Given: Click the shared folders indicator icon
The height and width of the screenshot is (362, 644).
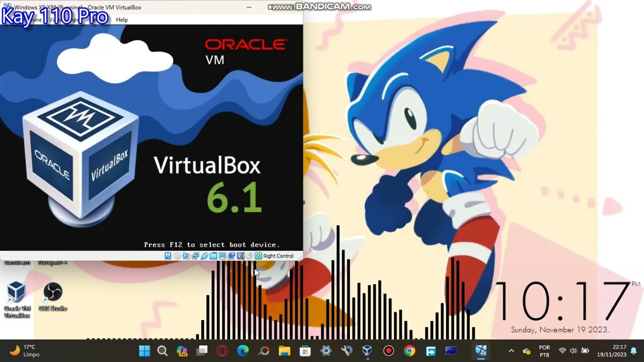Looking at the screenshot, I should (213, 256).
